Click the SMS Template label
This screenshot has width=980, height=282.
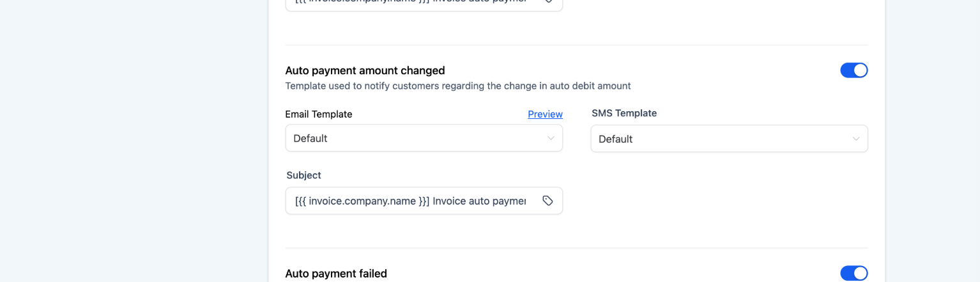(x=624, y=113)
